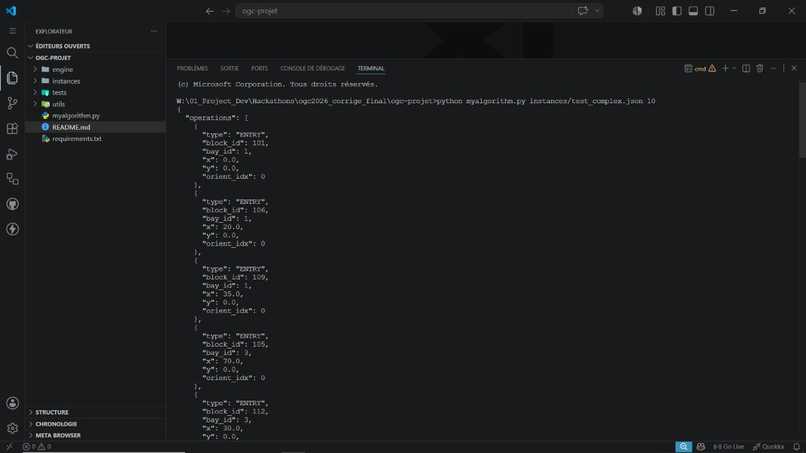The height and width of the screenshot is (453, 806).
Task: Switch to the PORTS tab
Action: (x=259, y=68)
